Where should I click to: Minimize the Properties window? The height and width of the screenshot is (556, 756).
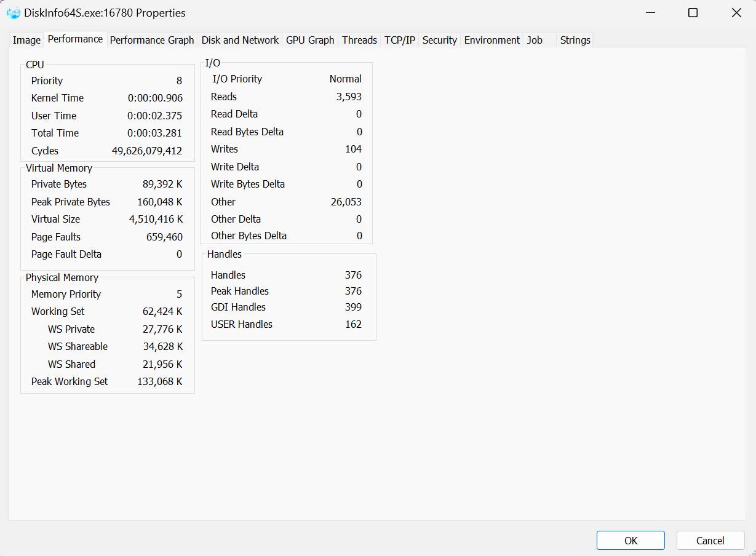click(650, 13)
